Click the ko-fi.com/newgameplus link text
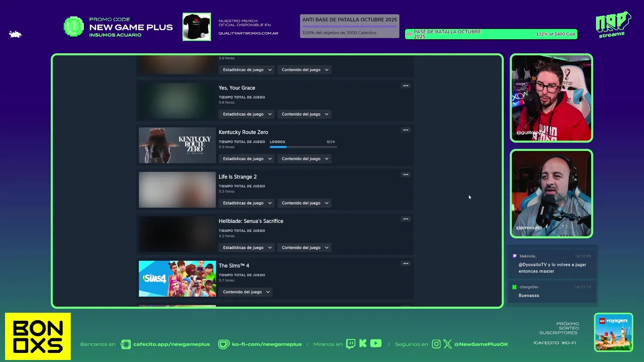This screenshot has width=644, height=362. tap(267, 344)
